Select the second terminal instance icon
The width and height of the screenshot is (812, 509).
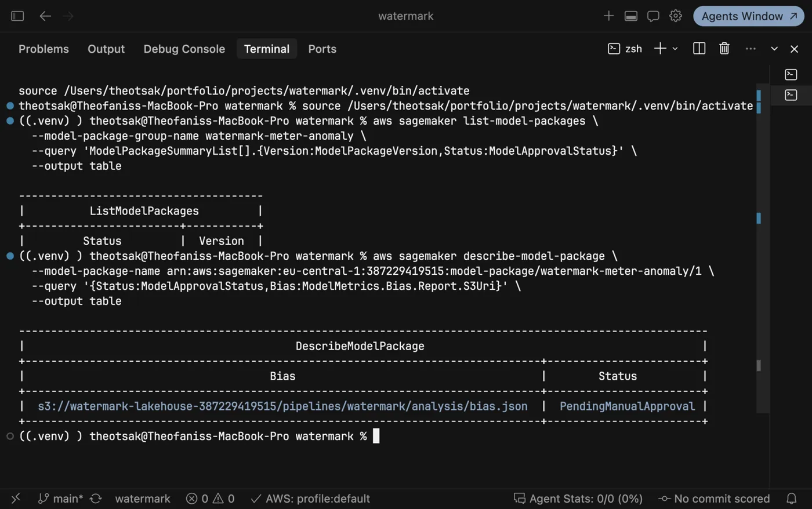pyautogui.click(x=791, y=94)
